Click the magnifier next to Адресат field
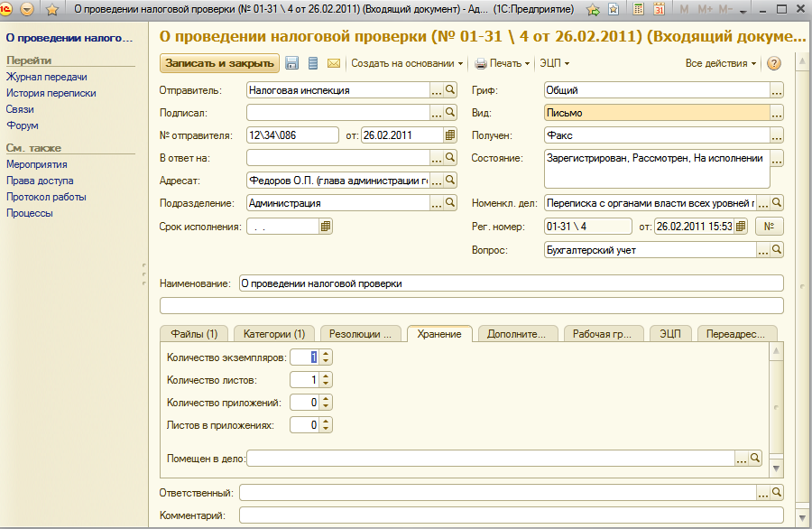812x529 pixels. pos(450,181)
